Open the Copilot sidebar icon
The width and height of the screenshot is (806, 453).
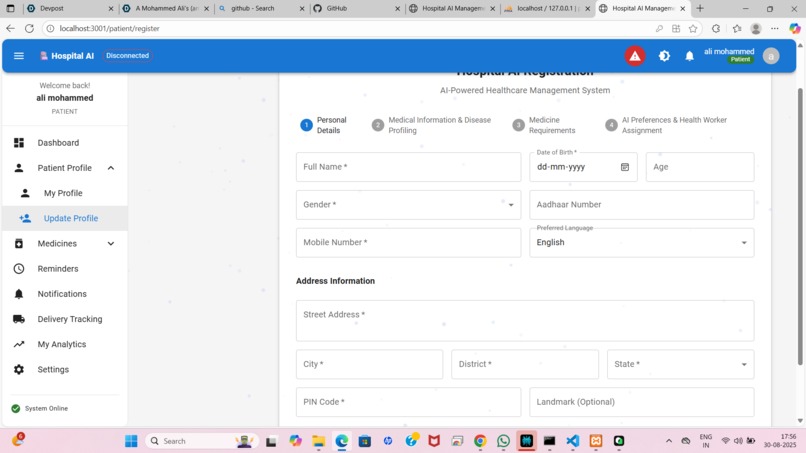point(795,28)
